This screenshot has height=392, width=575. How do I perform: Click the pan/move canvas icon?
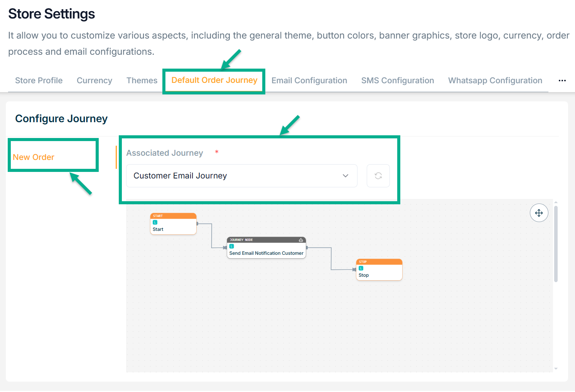tap(539, 213)
